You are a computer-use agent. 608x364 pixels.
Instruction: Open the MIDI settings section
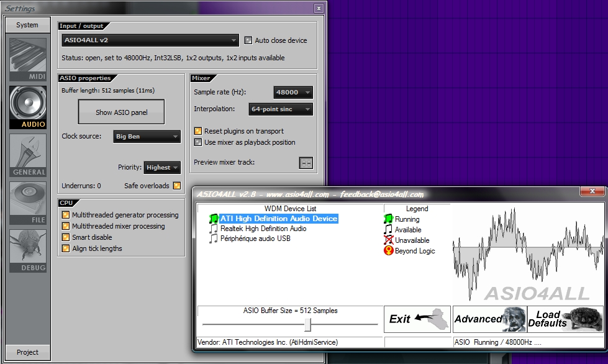tap(28, 59)
